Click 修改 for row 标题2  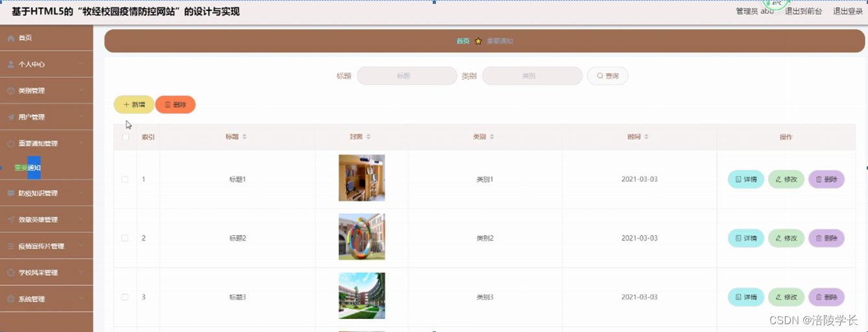[786, 238]
